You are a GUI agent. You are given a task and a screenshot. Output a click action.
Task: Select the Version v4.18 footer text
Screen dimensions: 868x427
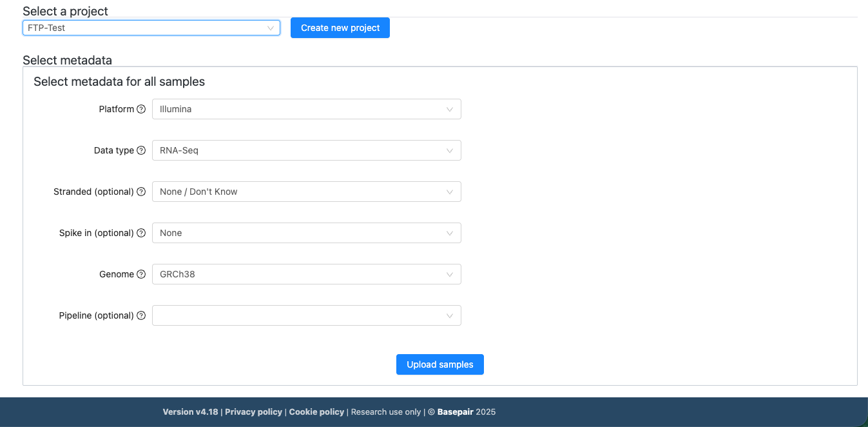pos(190,412)
